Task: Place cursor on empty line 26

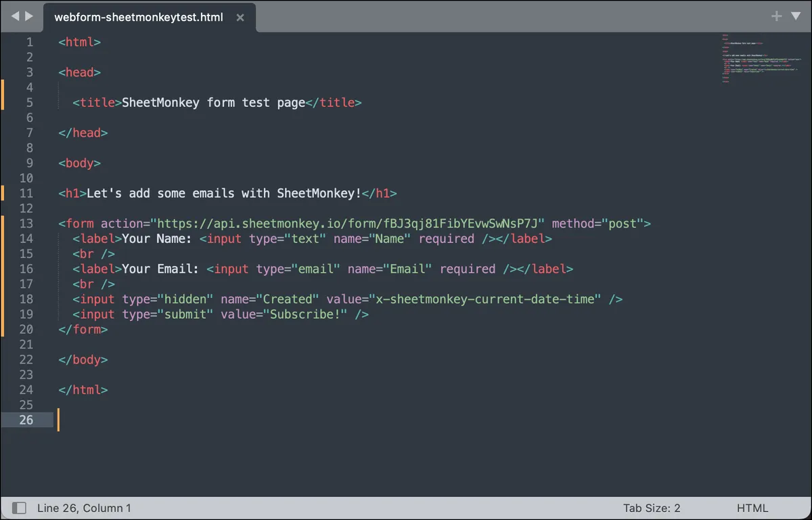Action: pyautogui.click(x=386, y=420)
